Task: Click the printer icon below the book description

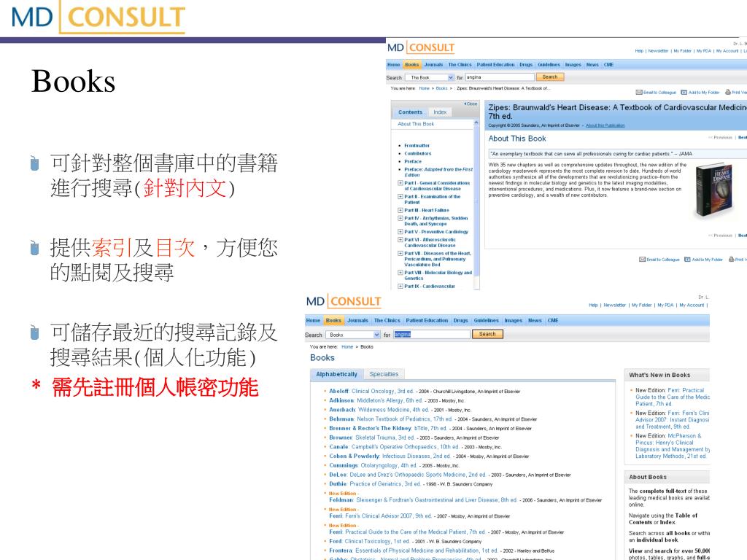Action: pyautogui.click(x=731, y=260)
